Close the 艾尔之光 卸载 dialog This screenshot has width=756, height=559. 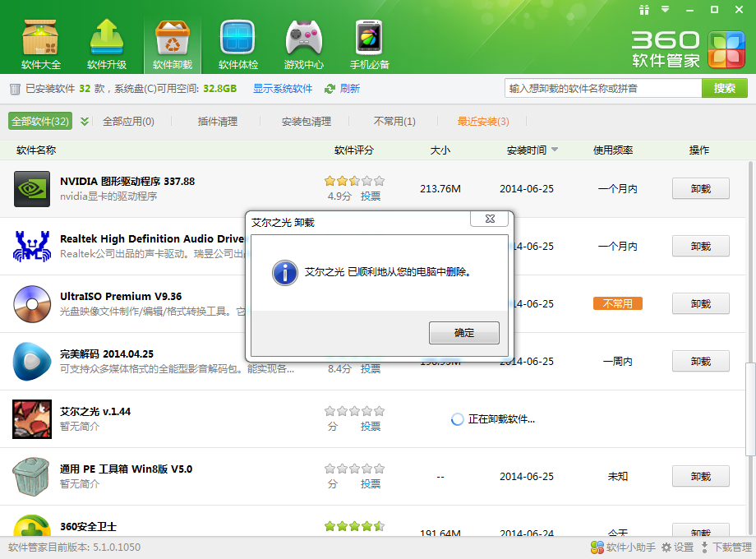coord(490,219)
